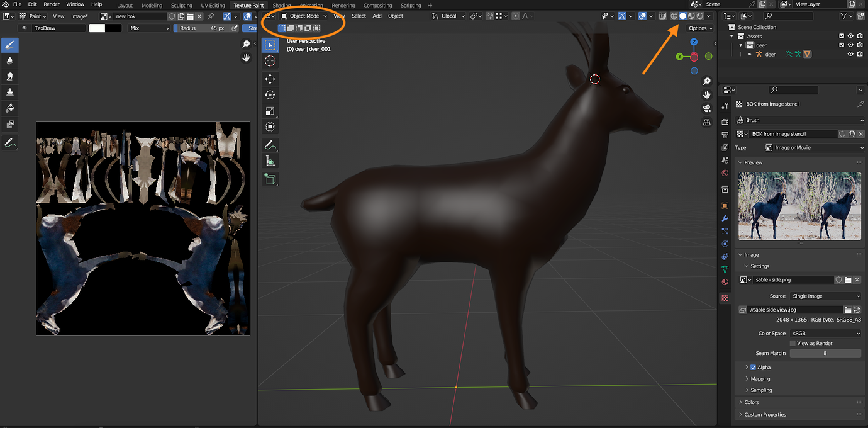This screenshot has height=428, width=868.
Task: Expand the Mapping subpanel
Action: [760, 378]
